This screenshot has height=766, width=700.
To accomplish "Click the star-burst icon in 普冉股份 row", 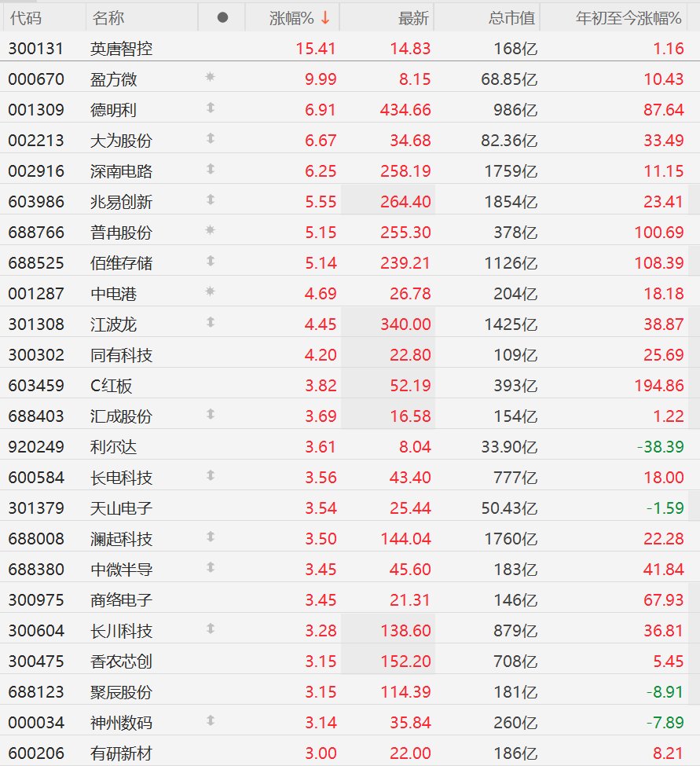I will click(x=210, y=231).
